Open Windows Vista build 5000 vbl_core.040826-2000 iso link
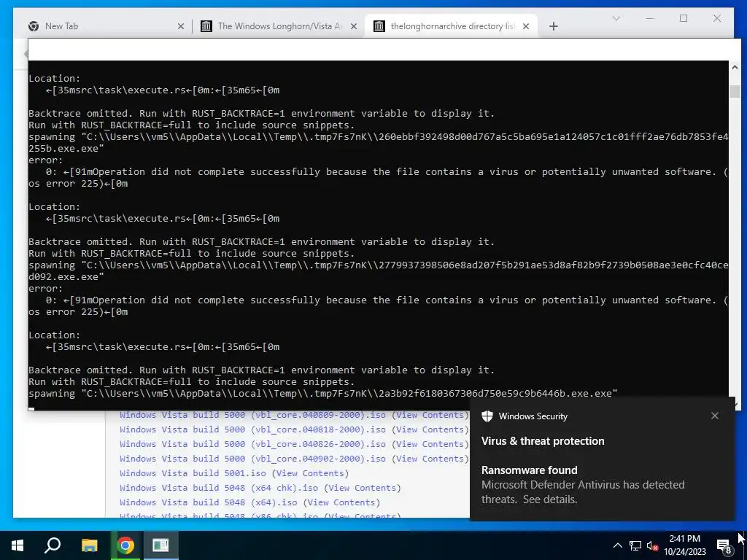 click(x=253, y=444)
